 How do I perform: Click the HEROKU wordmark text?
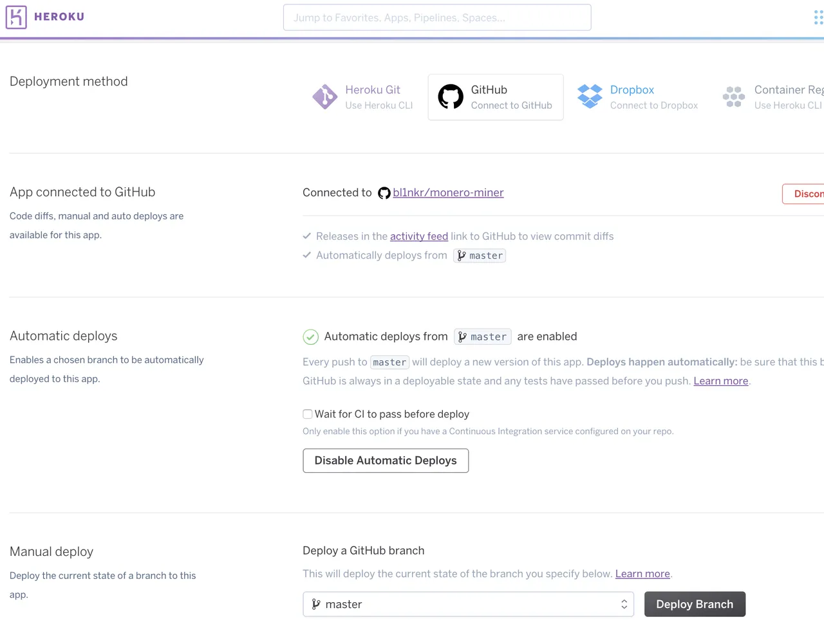(x=59, y=17)
